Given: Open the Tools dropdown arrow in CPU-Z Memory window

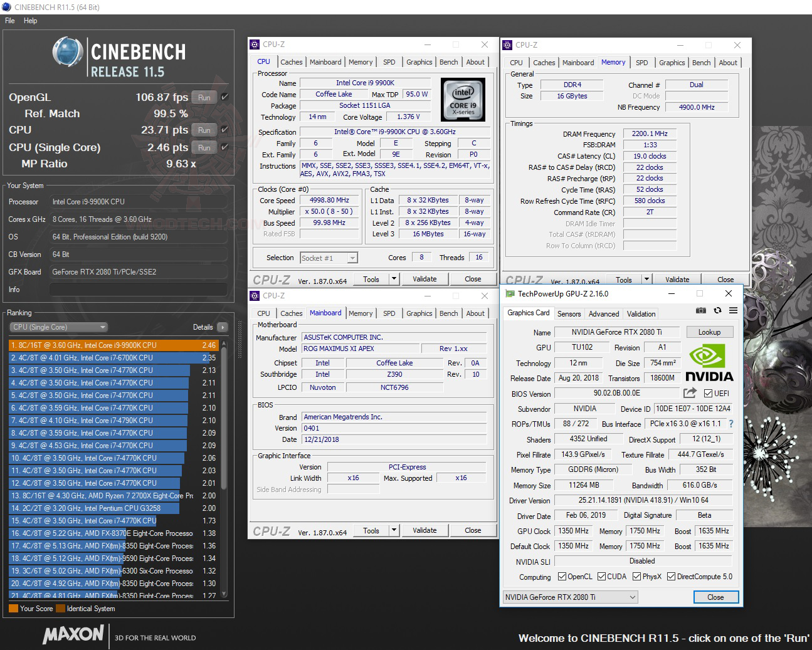Looking at the screenshot, I should (646, 280).
